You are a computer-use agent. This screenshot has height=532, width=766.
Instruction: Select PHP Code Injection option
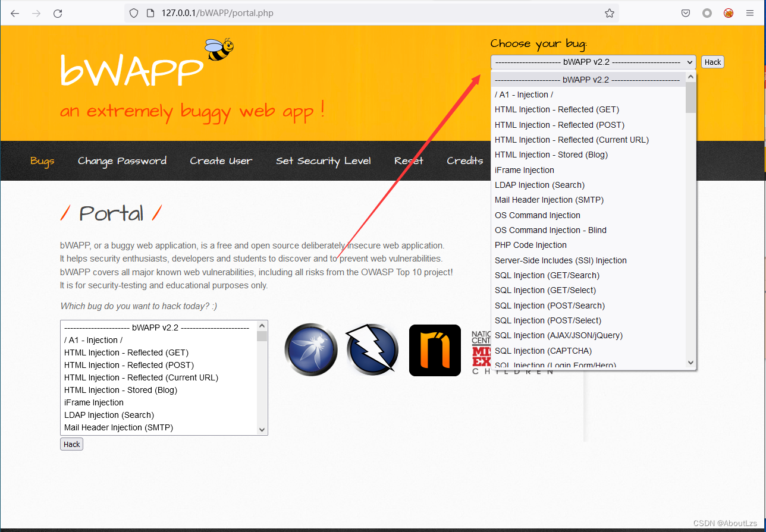pyautogui.click(x=588, y=245)
